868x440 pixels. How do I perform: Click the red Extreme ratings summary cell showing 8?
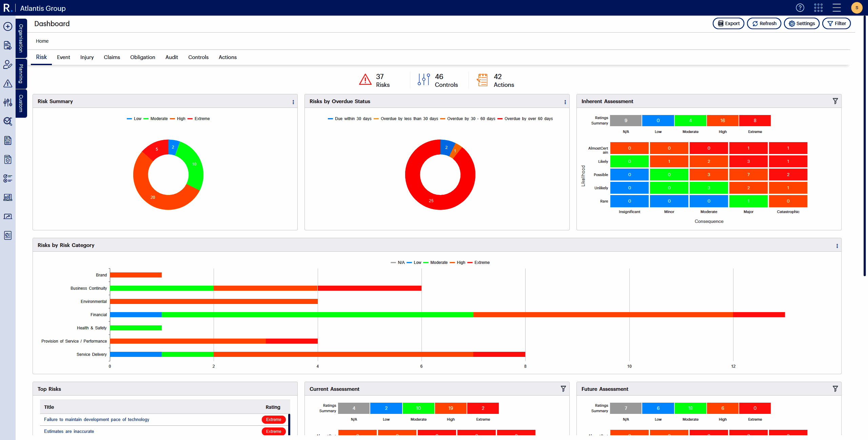pos(755,120)
